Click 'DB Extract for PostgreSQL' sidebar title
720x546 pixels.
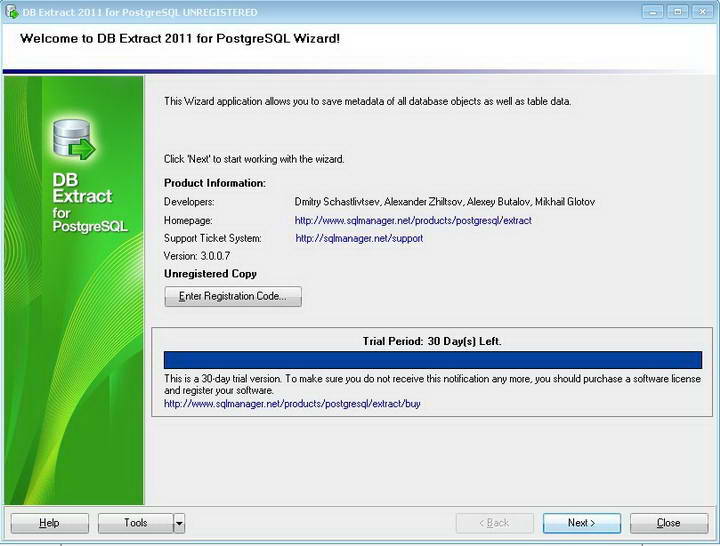pyautogui.click(x=90, y=203)
